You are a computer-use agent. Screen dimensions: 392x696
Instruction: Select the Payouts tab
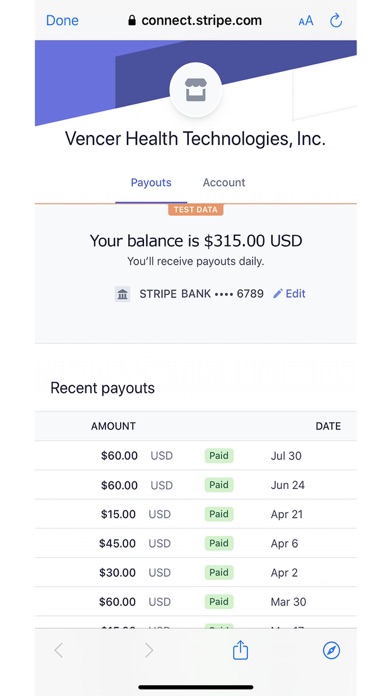pos(151,182)
